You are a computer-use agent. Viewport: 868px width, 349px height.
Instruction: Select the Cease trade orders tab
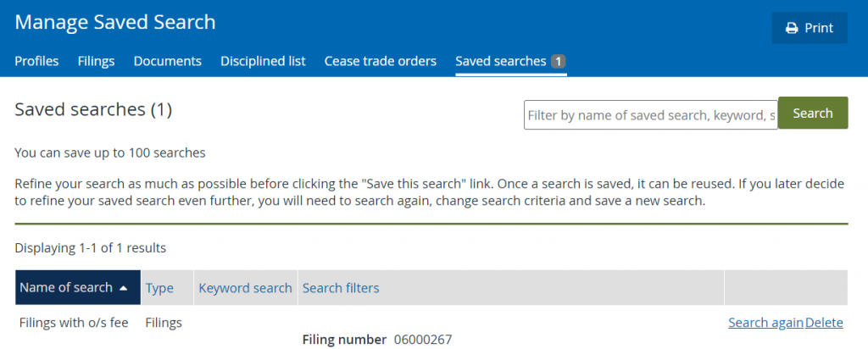[x=381, y=61]
